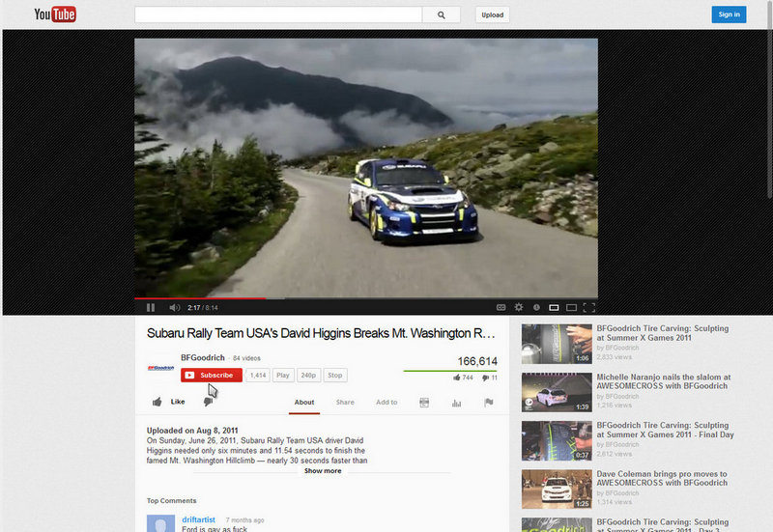Image resolution: width=773 pixels, height=532 pixels.
Task: Open the statistics bar chart icon
Action: [456, 403]
